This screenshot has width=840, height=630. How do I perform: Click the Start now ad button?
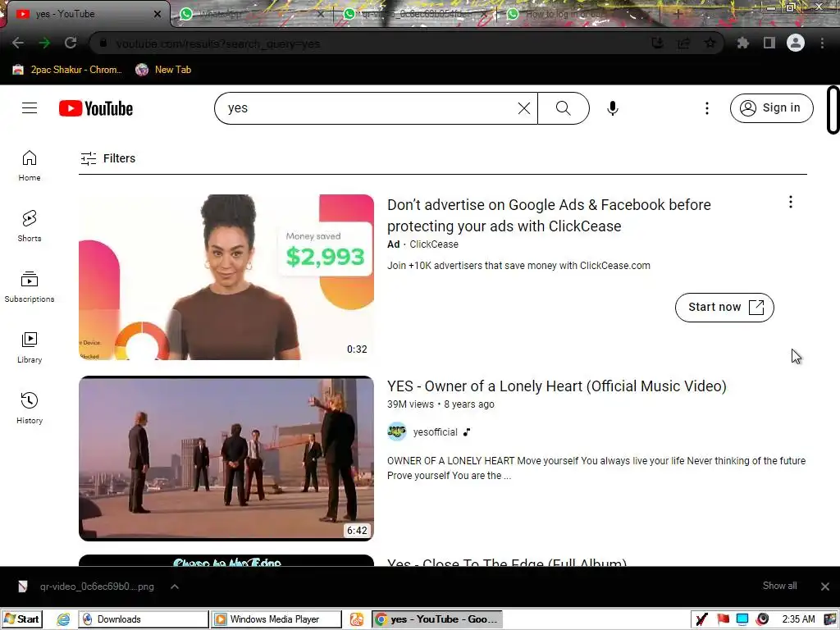pos(724,308)
